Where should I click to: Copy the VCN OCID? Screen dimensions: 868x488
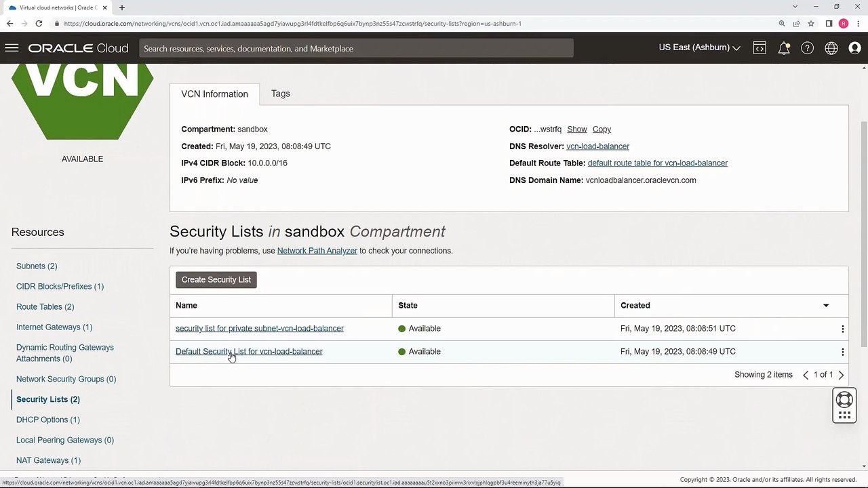[601, 129]
